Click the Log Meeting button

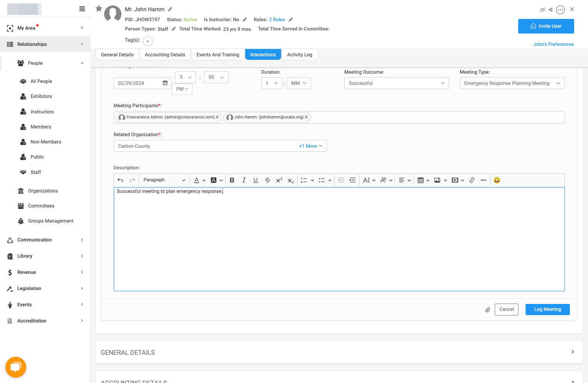(x=548, y=309)
